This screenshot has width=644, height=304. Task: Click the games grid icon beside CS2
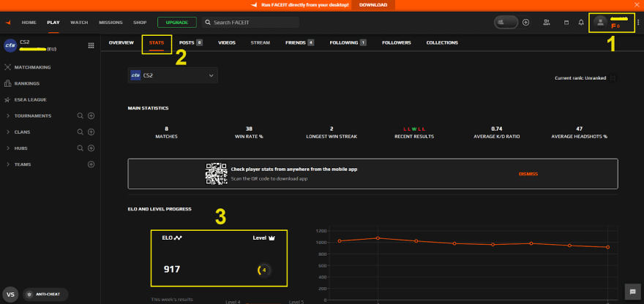91,45
